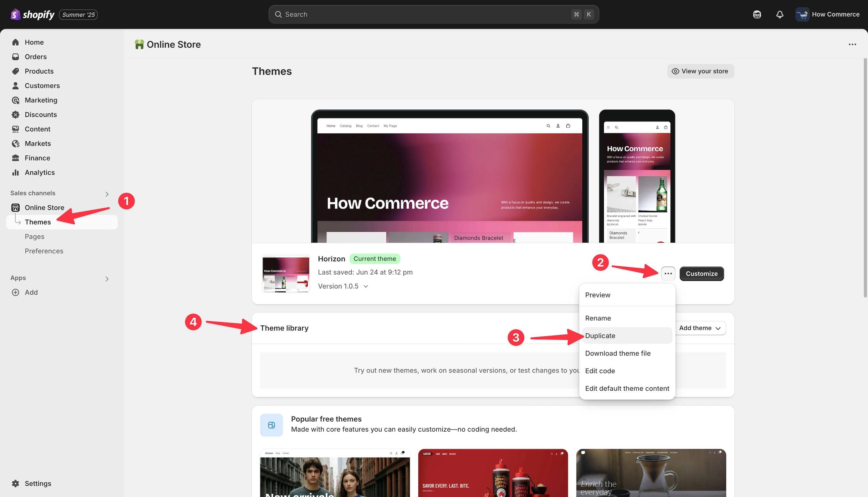Click the Markets globe icon
This screenshot has width=868, height=497.
(15, 144)
